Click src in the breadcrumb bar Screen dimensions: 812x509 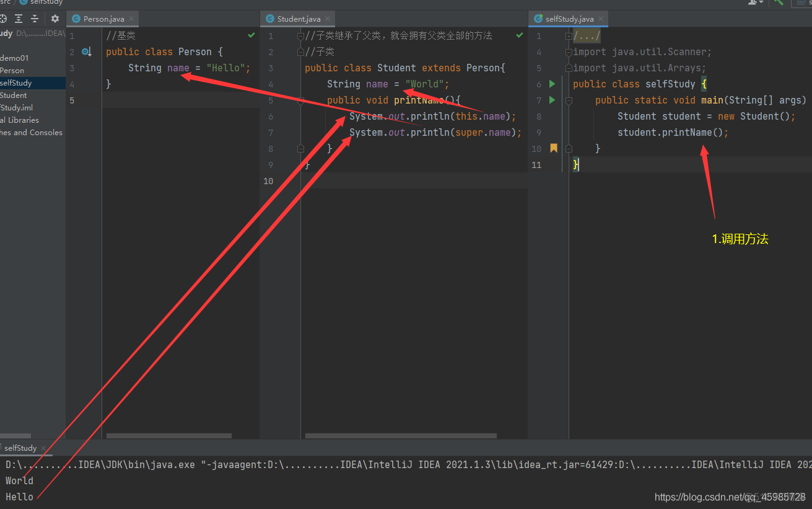[5, 2]
